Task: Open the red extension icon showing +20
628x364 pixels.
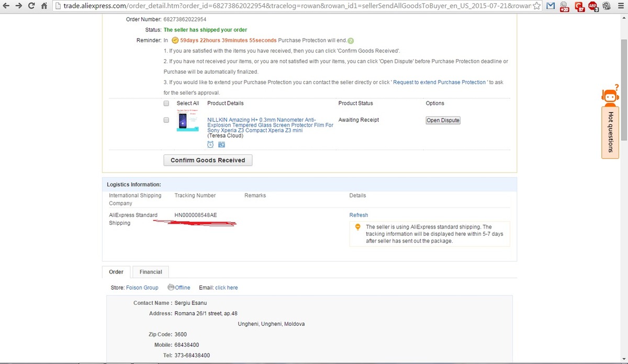Action: click(x=564, y=7)
